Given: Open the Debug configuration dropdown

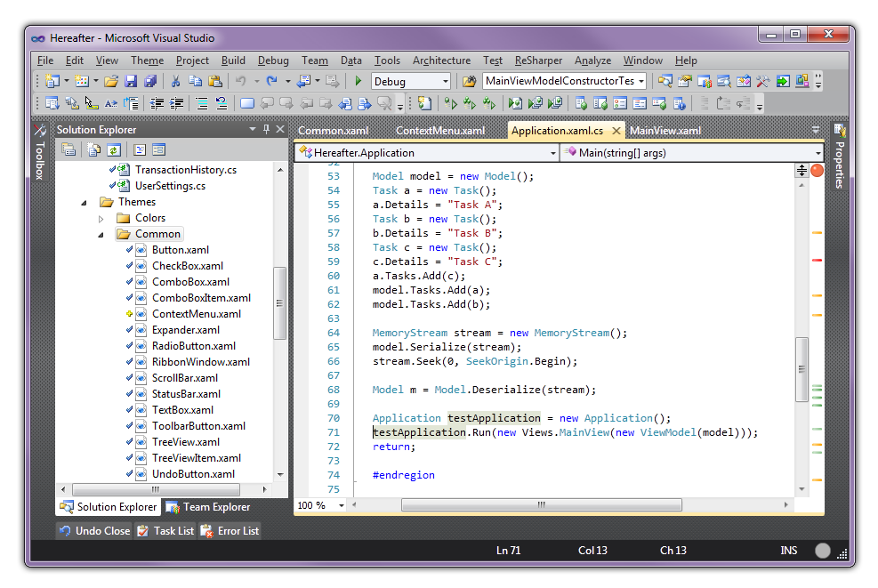Looking at the screenshot, I should [446, 81].
